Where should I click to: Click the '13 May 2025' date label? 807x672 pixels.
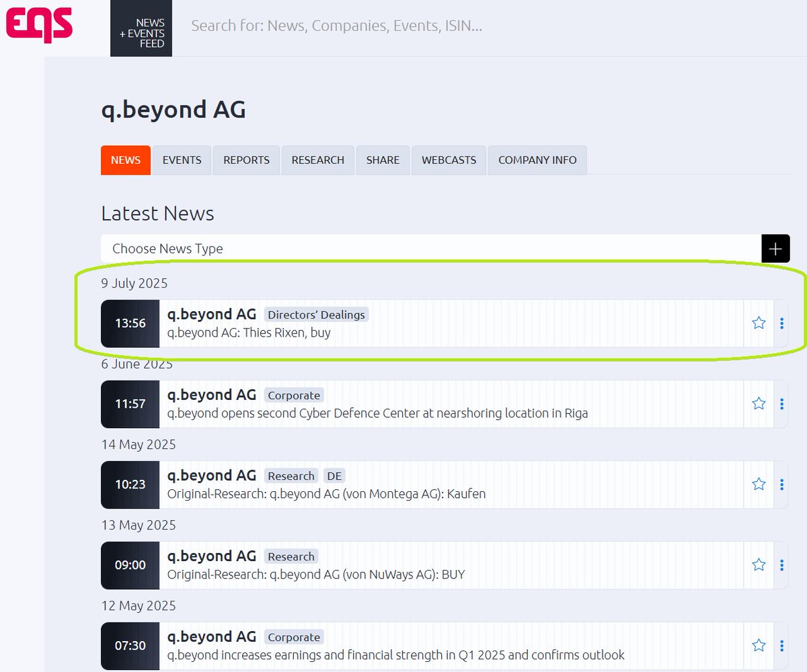click(139, 525)
